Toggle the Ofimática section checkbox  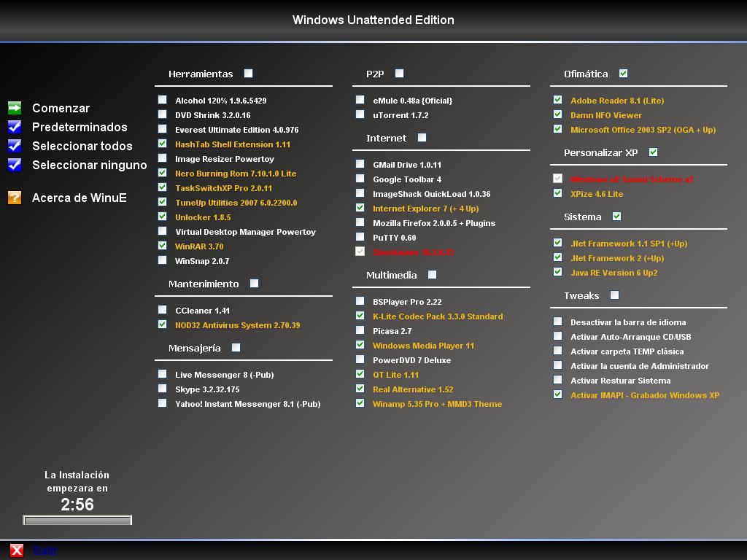point(624,73)
